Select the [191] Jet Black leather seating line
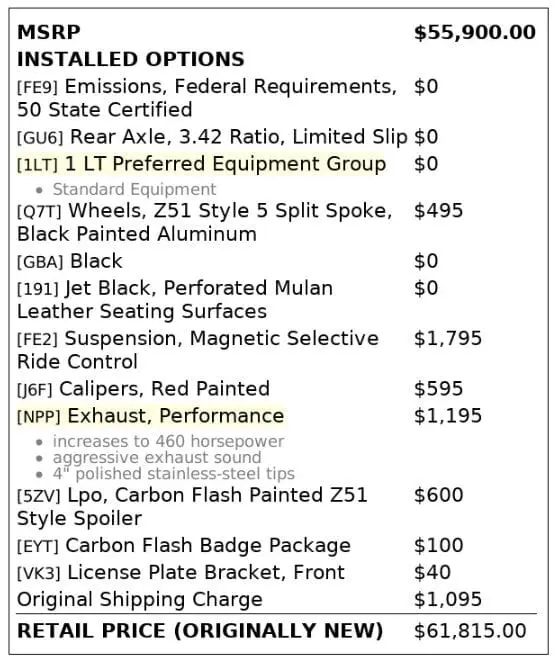This screenshot has width=556, height=667. click(x=175, y=299)
